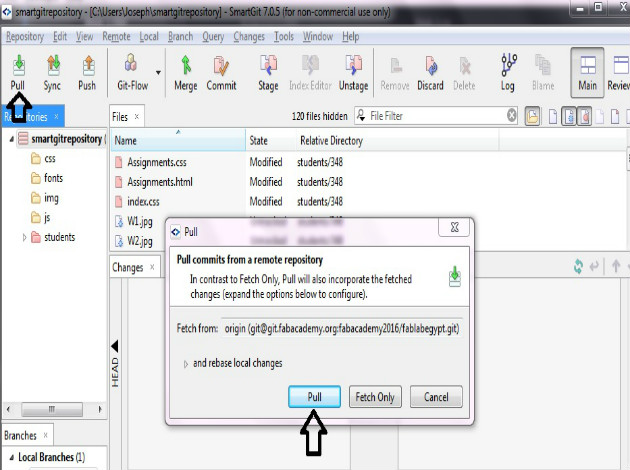Select the W1.jpg file row
Image resolution: width=630 pixels, height=470 pixels.
pos(139,221)
